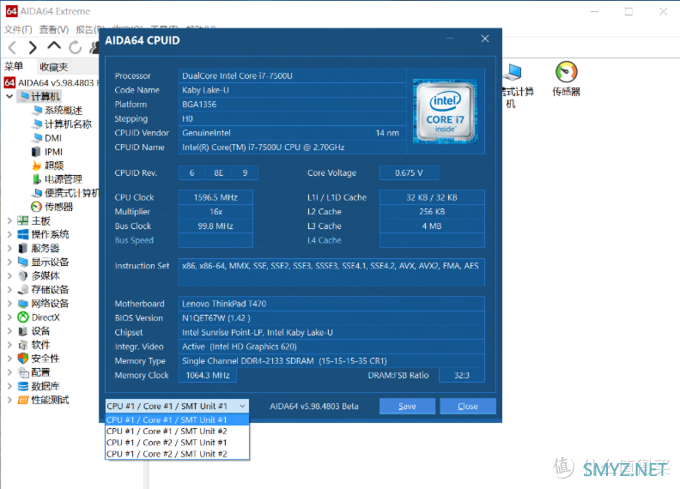The image size is (680, 489).
Task: Choose CPU #1 / Core #2 / SMT Unit #1 option
Action: click(177, 442)
